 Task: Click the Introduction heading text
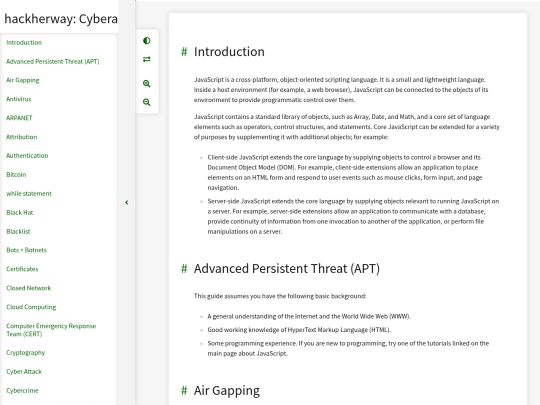pos(229,52)
